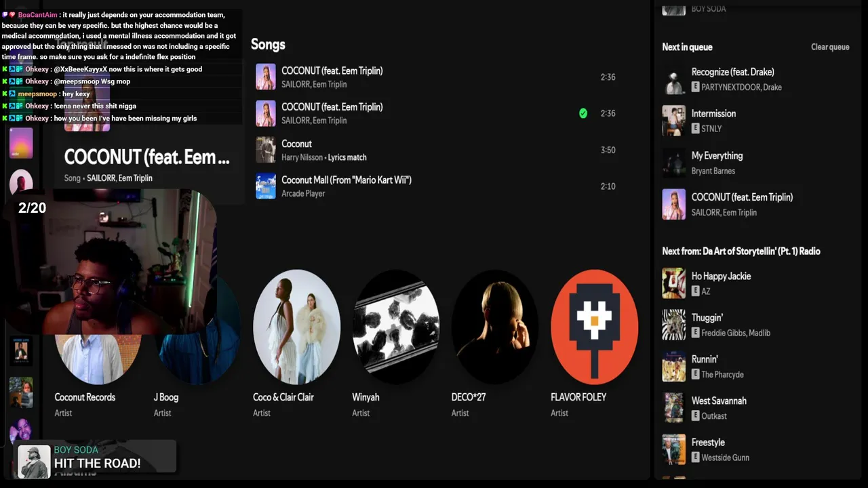Click Coconut Records artist name
868x488 pixels.
coord(85,397)
